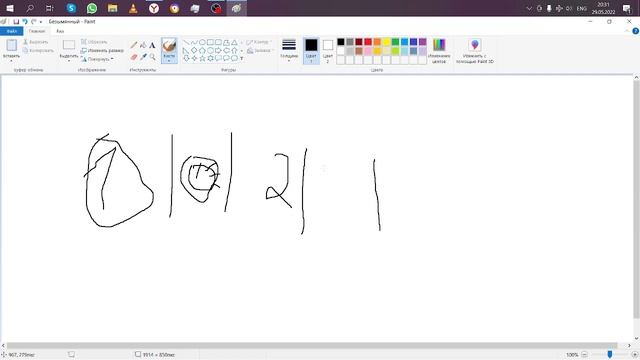The height and width of the screenshot is (360, 640).
Task: Click the zoom out minus button
Action: pos(584,354)
